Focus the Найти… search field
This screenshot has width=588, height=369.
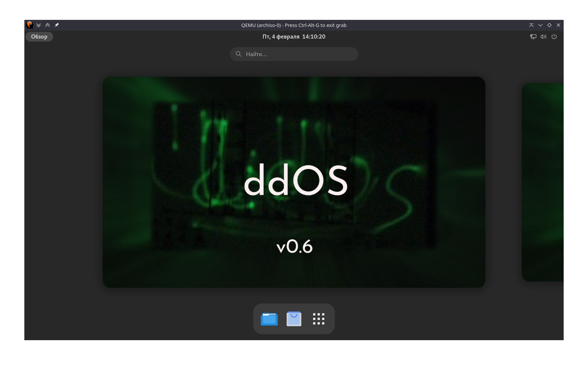click(294, 54)
